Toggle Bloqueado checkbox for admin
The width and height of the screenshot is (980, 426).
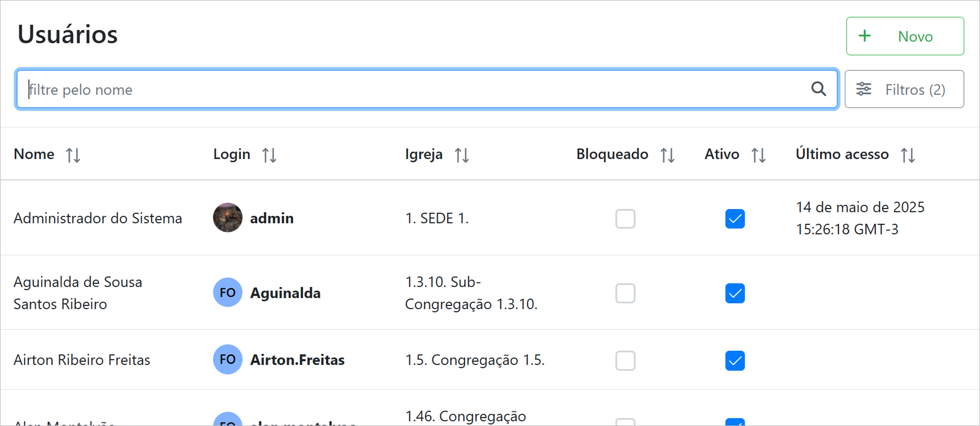tap(625, 219)
